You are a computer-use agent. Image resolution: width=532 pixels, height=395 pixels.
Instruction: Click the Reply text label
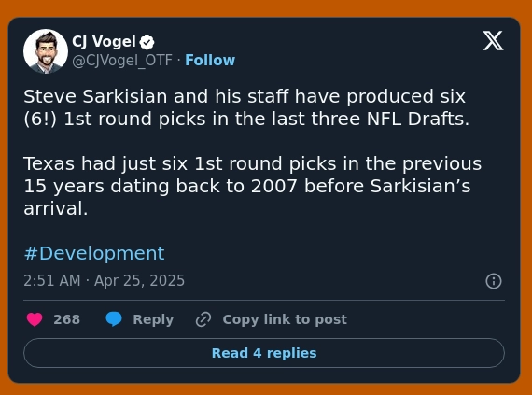[153, 319]
